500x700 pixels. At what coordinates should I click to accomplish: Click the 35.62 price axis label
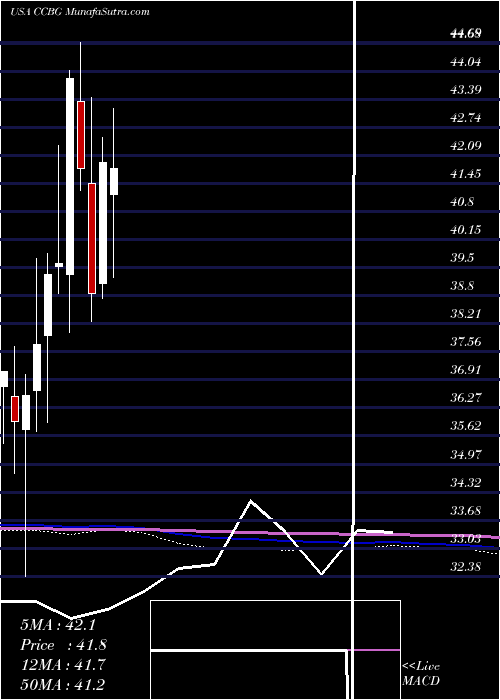466,426
